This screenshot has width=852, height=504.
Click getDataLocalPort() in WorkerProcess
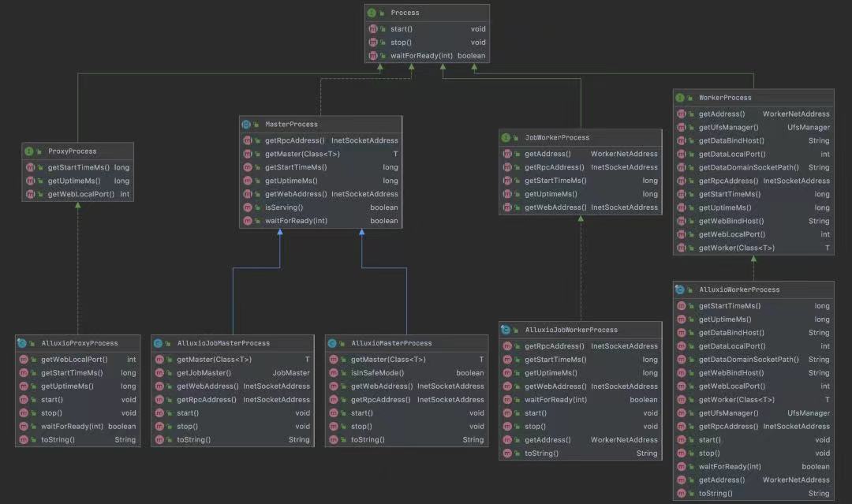[732, 154]
